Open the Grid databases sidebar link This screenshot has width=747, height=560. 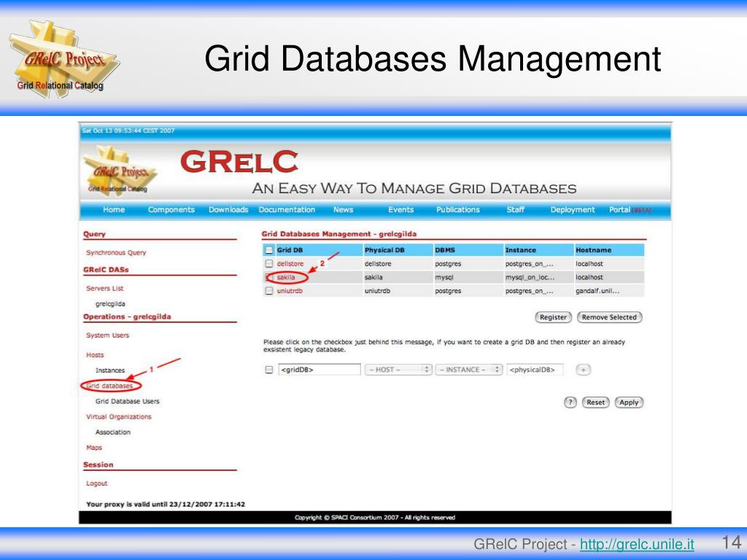110,386
